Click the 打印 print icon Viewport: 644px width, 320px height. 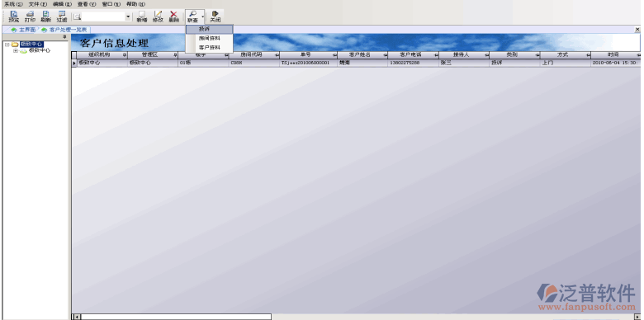[x=30, y=16]
